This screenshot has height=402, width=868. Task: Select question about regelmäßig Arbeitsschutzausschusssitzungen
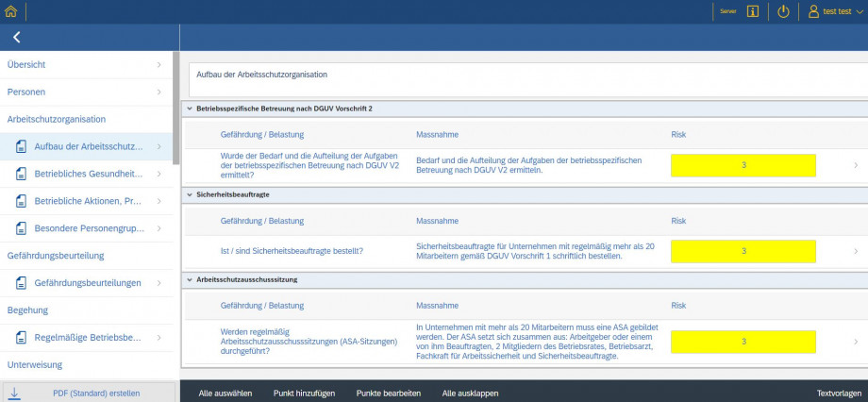309,342
